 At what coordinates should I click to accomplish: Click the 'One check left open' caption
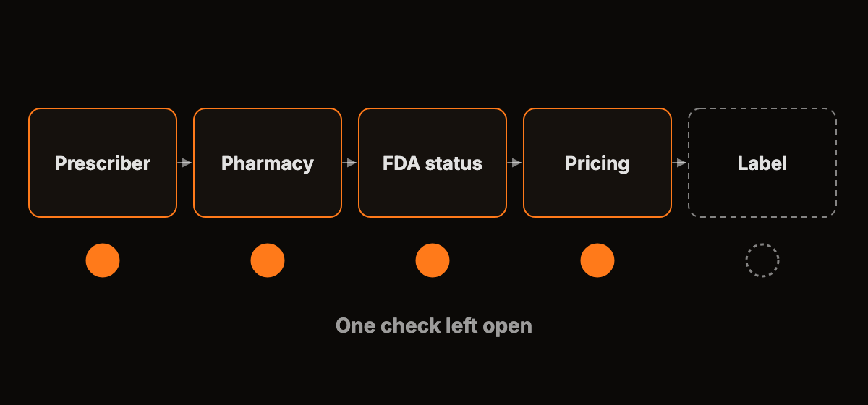[x=434, y=326]
